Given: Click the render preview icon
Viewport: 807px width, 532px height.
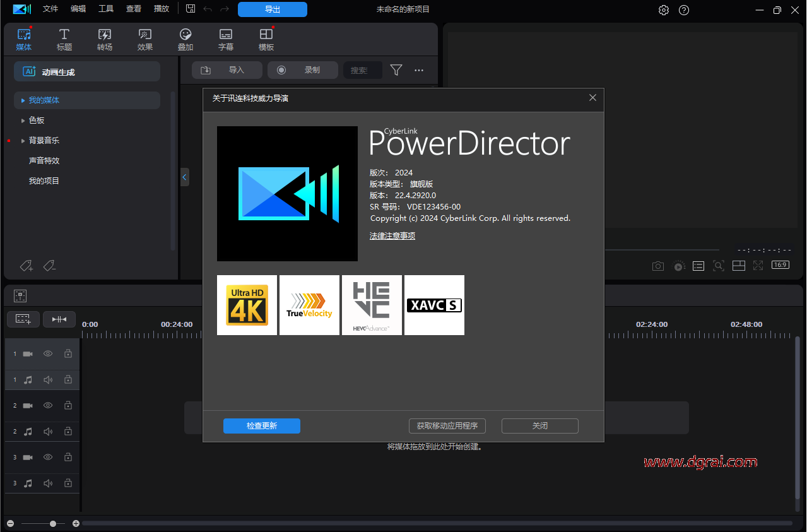Looking at the screenshot, I should (x=678, y=266).
